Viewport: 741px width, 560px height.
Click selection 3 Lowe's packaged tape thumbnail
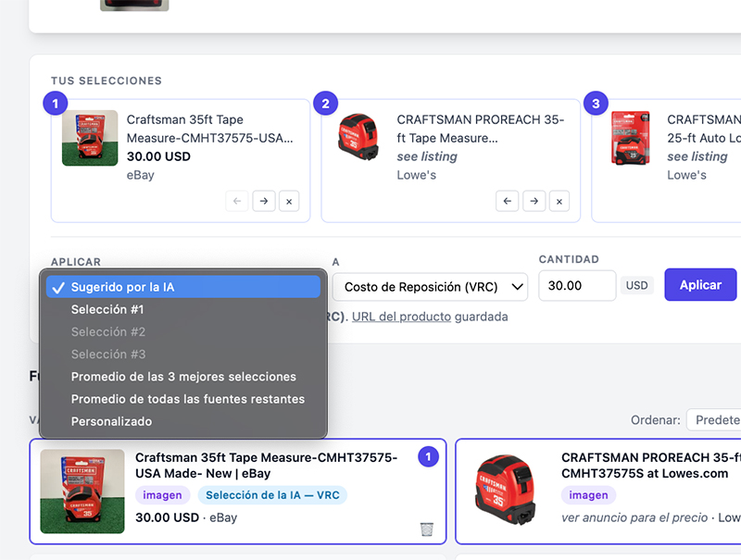(630, 137)
